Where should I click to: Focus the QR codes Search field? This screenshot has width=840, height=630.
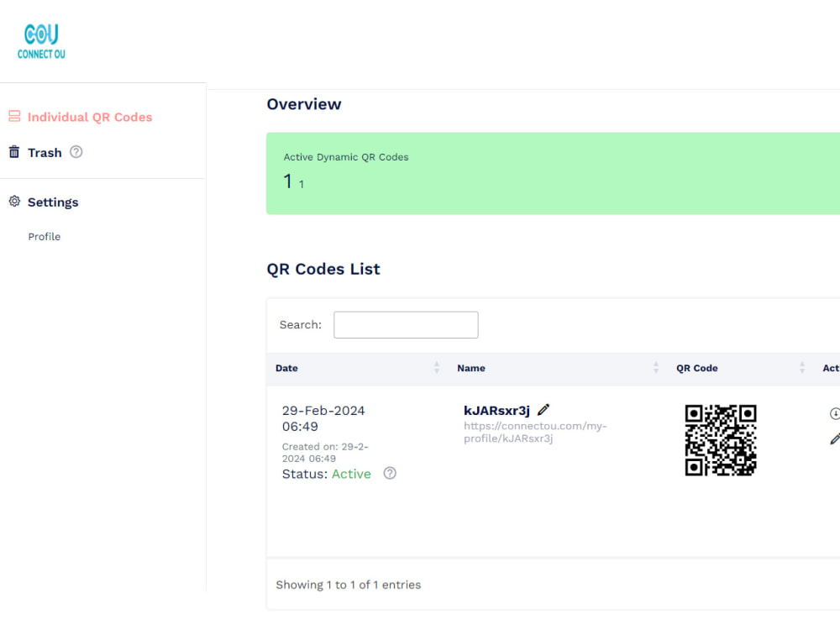[x=406, y=324]
